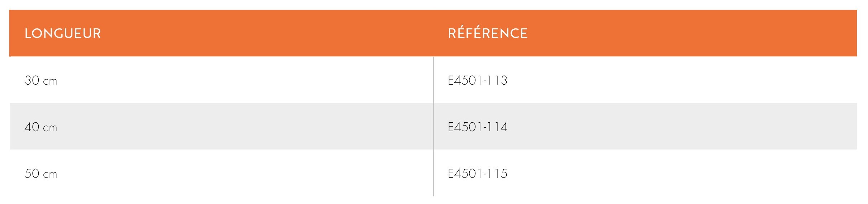This screenshot has height=204, width=868.
Task: Click the grey shaded row background
Action: click(433, 126)
